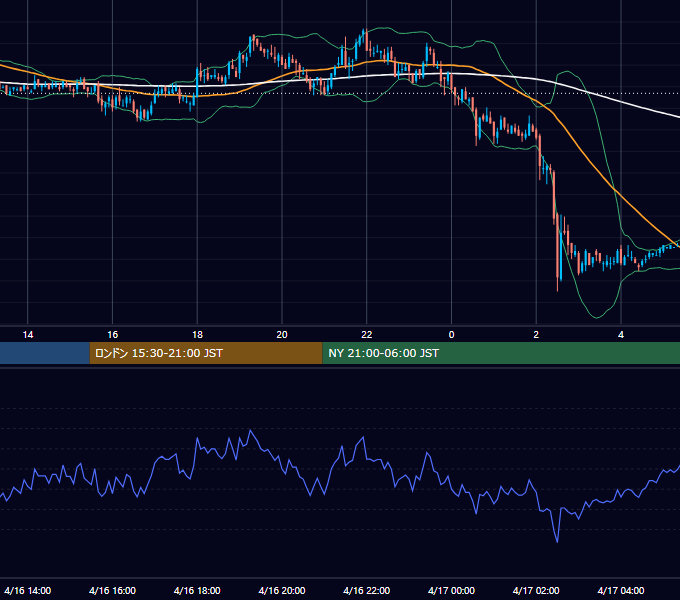680x600 pixels.
Task: Click the blue session bar left of London
Action: pos(45,353)
